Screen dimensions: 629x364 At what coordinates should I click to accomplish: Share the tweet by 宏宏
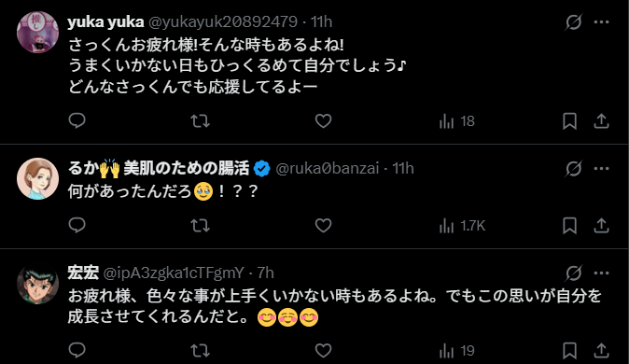click(x=601, y=351)
